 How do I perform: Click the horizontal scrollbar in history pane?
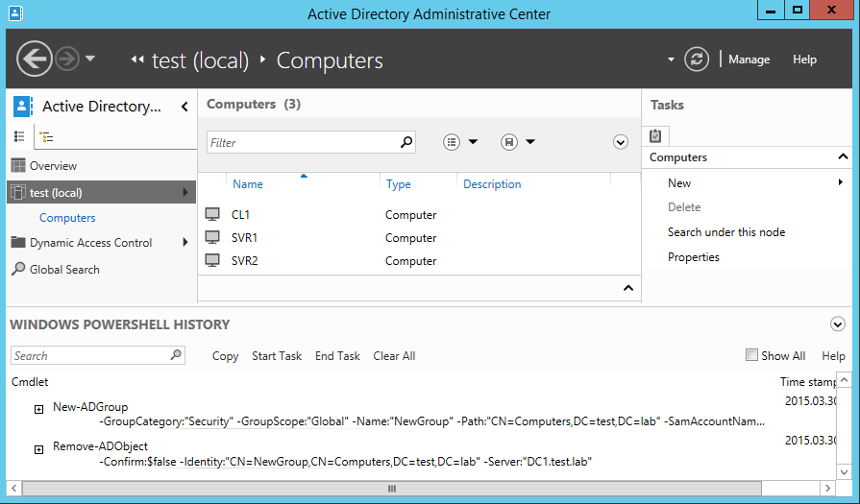point(392,488)
